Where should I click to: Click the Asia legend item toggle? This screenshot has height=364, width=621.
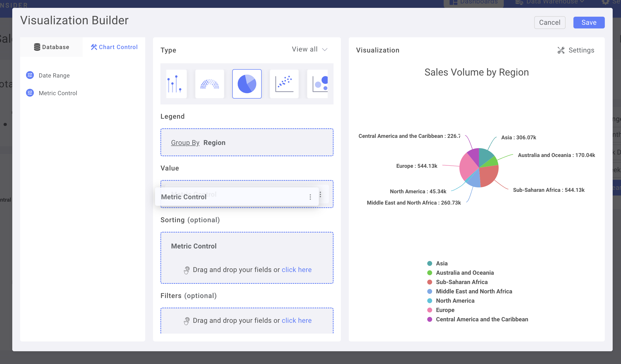[437, 263]
